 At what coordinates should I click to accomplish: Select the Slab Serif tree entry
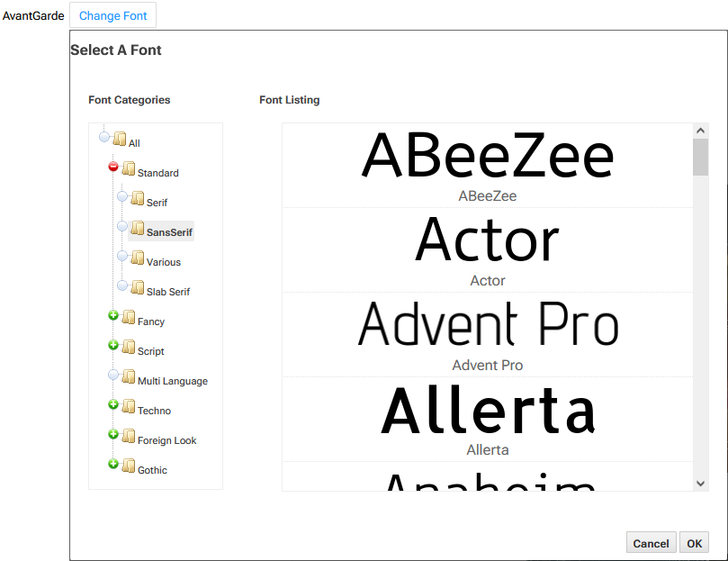(x=169, y=291)
